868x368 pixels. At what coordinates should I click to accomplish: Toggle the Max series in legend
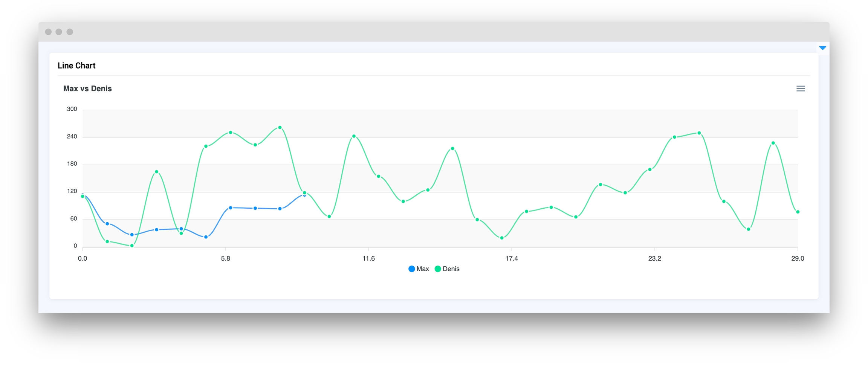[x=419, y=269]
